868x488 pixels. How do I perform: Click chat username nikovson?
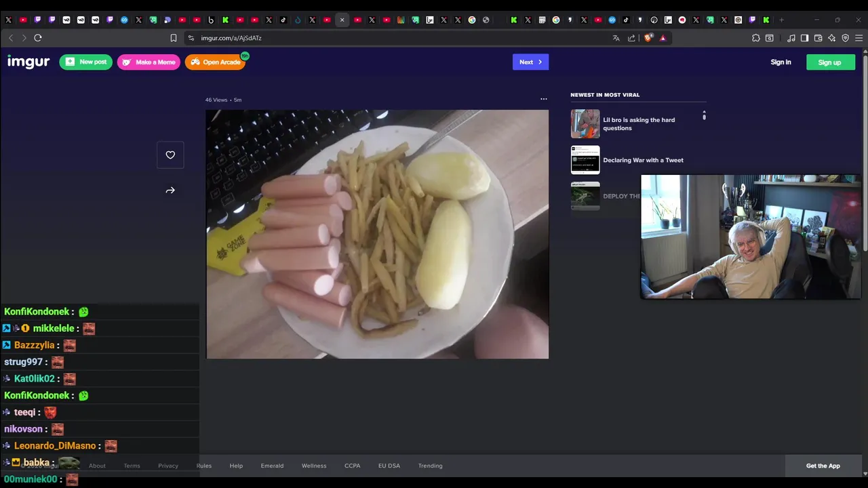click(x=24, y=429)
